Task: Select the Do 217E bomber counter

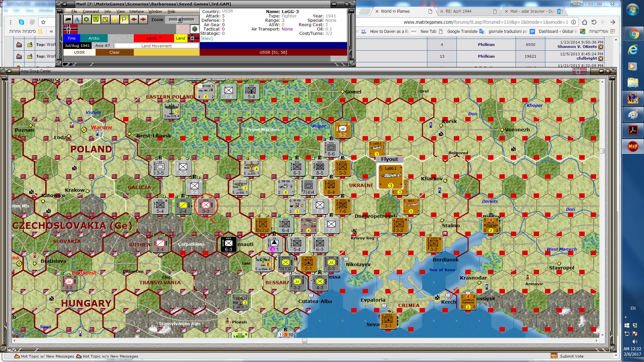Action: pos(171,111)
